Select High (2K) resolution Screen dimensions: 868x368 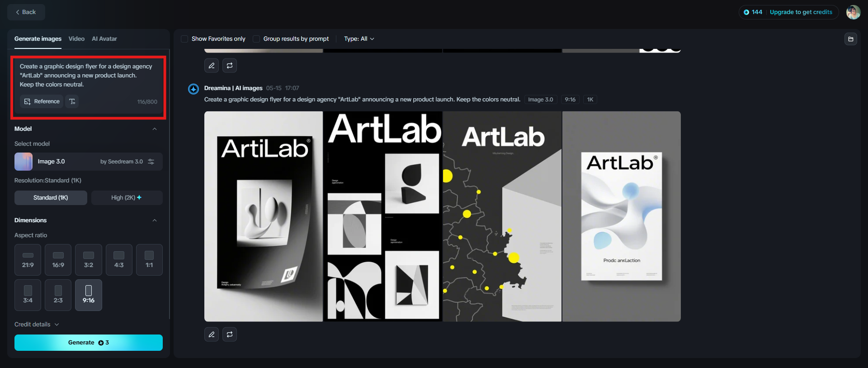(x=127, y=198)
